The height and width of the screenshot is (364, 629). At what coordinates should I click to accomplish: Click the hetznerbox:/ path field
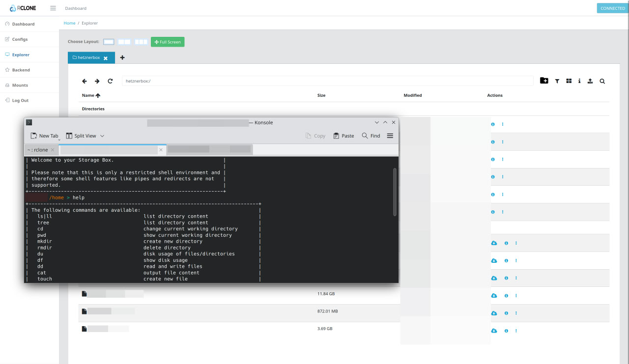click(327, 81)
